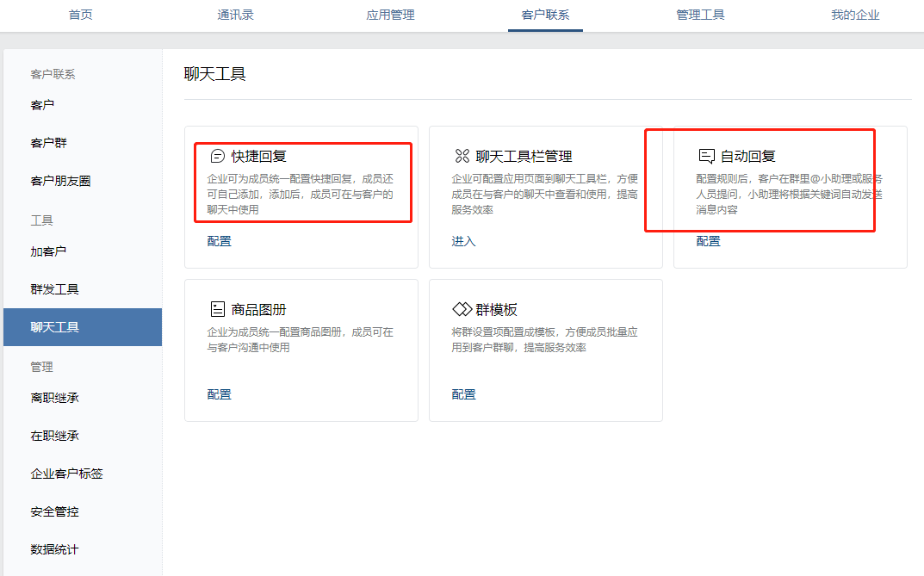Switch to the 首页 tab
Screen dimensions: 924x576
tap(81, 15)
